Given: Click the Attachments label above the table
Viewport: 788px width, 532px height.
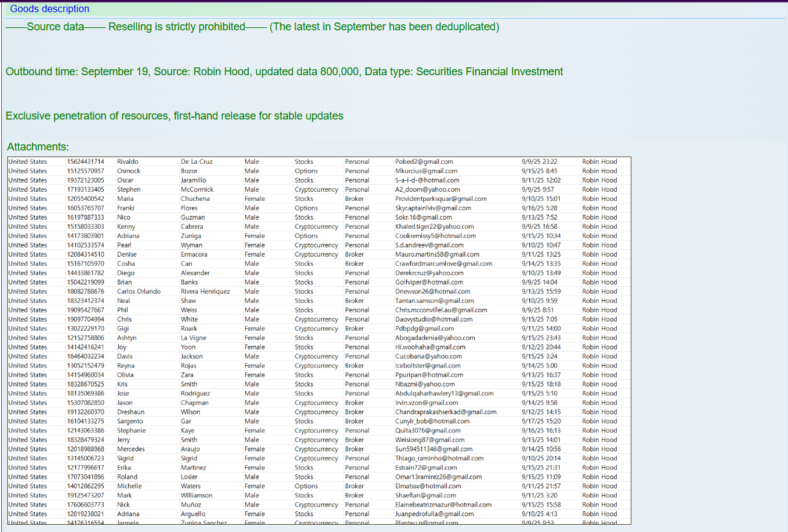Looking at the screenshot, I should click(x=38, y=147).
